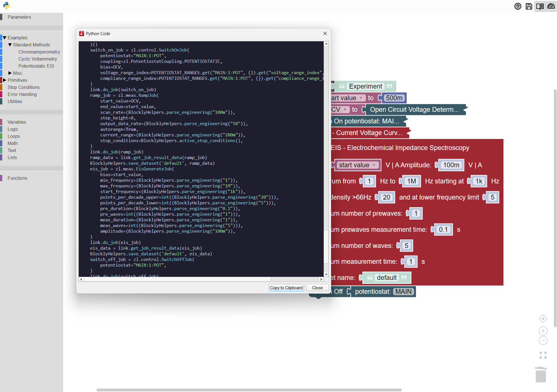Close the Python Code dialog with X
Viewport: 557px width, 392px height.
click(x=325, y=33)
